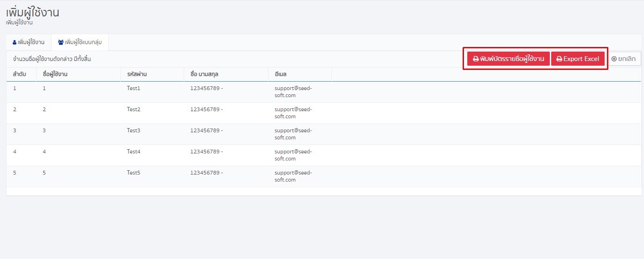This screenshot has width=644, height=259.
Task: Click the email cell in the Test2 row
Action: point(300,113)
